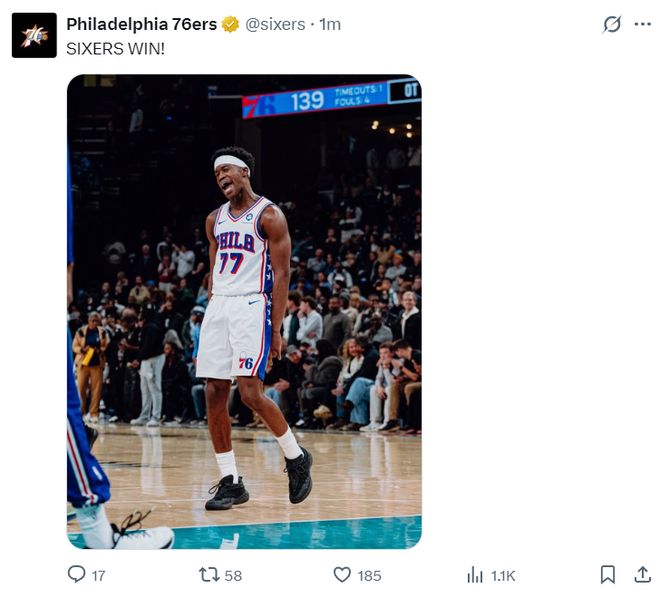The height and width of the screenshot is (598, 660).
Task: Open Grok explain icon on post
Action: [612, 24]
